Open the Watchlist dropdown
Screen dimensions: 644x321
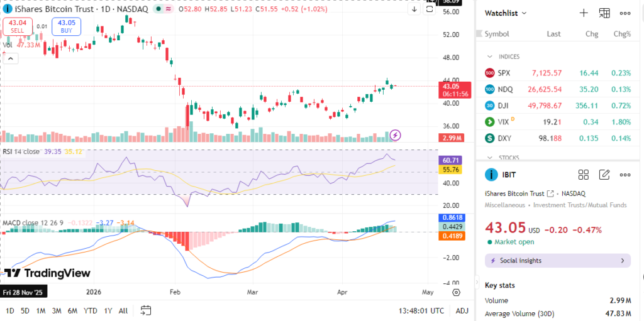pos(506,13)
